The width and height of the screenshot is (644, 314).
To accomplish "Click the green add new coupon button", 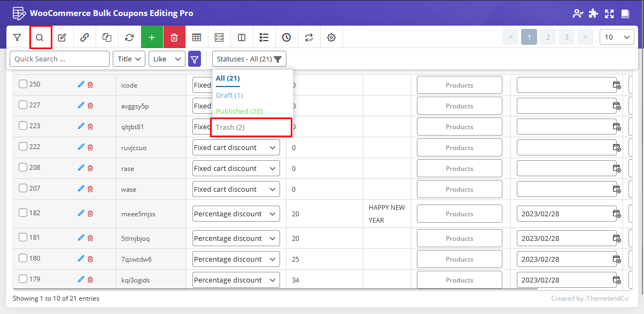I will click(152, 37).
